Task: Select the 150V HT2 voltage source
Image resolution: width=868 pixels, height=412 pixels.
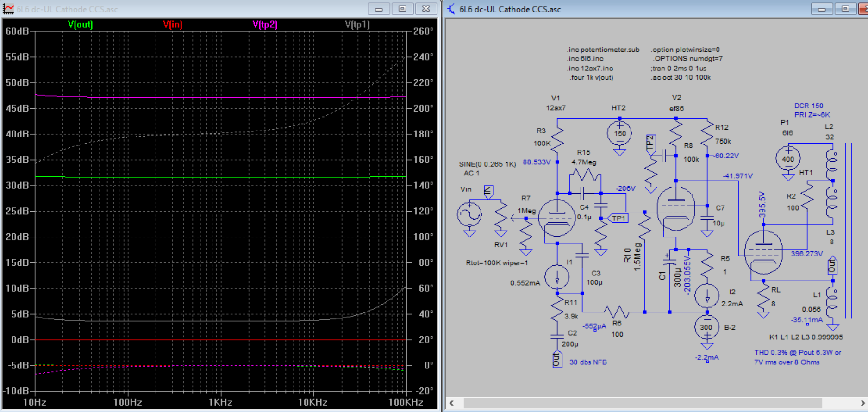Action: tap(619, 133)
